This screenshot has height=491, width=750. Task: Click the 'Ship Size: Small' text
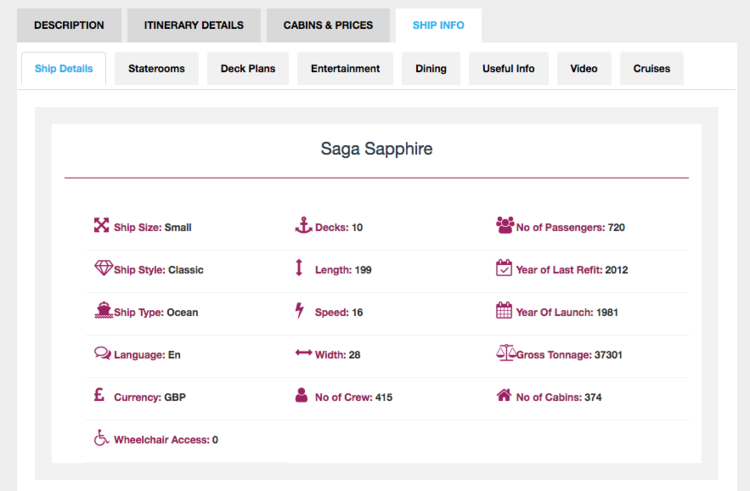pyautogui.click(x=153, y=228)
